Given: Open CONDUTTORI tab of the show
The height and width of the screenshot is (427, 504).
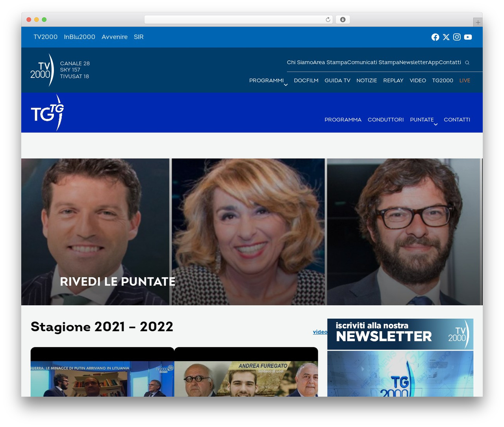Looking at the screenshot, I should coord(386,120).
